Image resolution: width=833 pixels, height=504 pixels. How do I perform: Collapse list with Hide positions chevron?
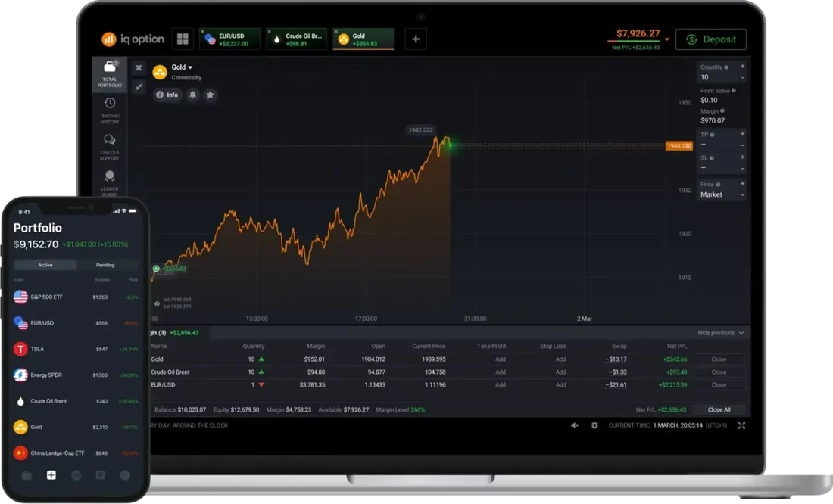pyautogui.click(x=741, y=333)
